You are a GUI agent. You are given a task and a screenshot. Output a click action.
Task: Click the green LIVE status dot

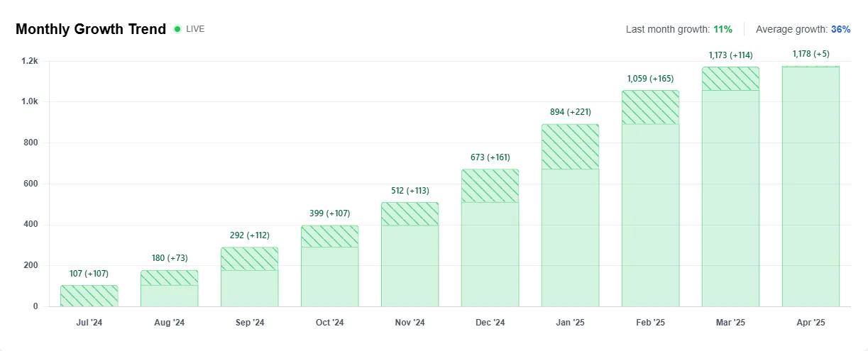pos(177,29)
